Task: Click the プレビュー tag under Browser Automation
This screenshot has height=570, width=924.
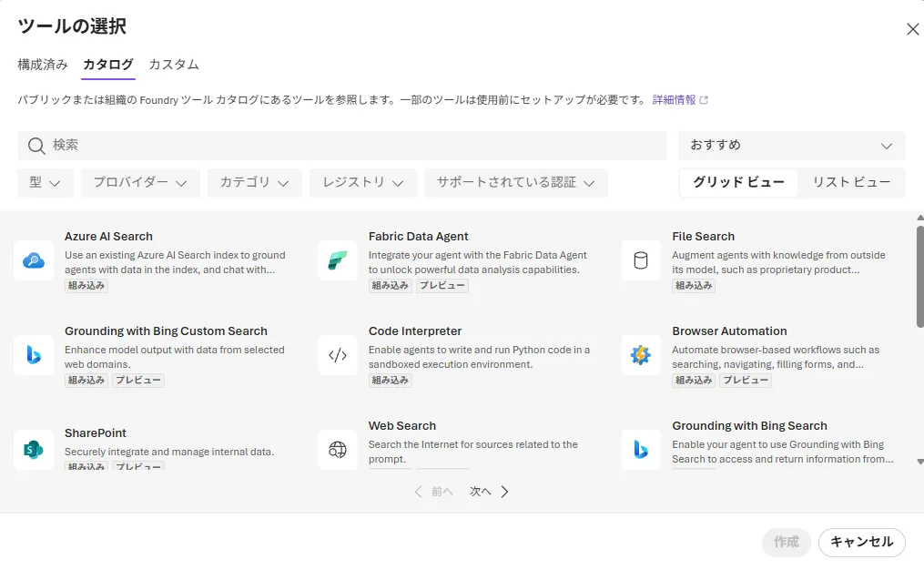Action: pyautogui.click(x=746, y=381)
